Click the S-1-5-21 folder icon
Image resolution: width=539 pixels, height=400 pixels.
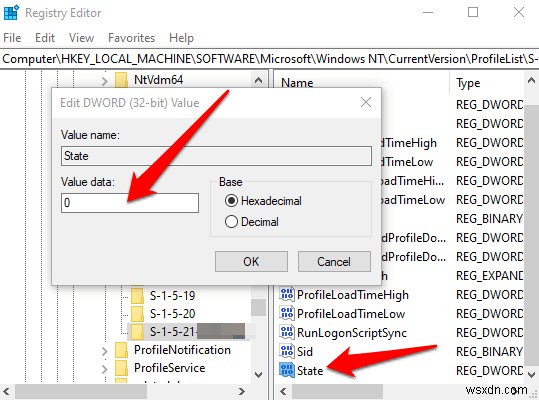click(138, 332)
